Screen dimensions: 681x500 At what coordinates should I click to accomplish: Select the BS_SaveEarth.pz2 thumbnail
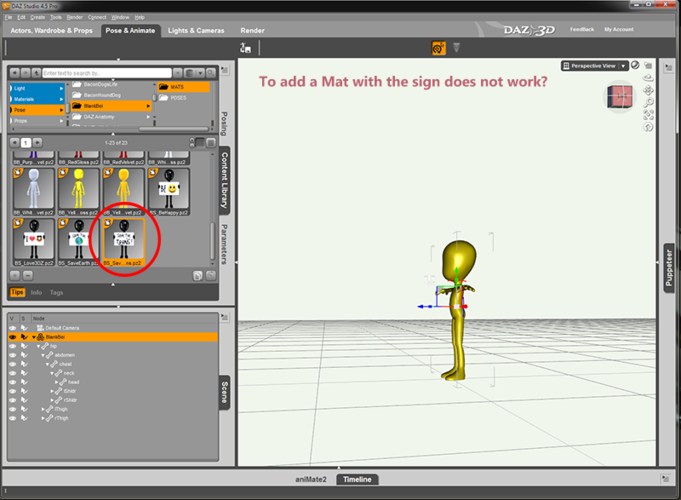pos(79,242)
